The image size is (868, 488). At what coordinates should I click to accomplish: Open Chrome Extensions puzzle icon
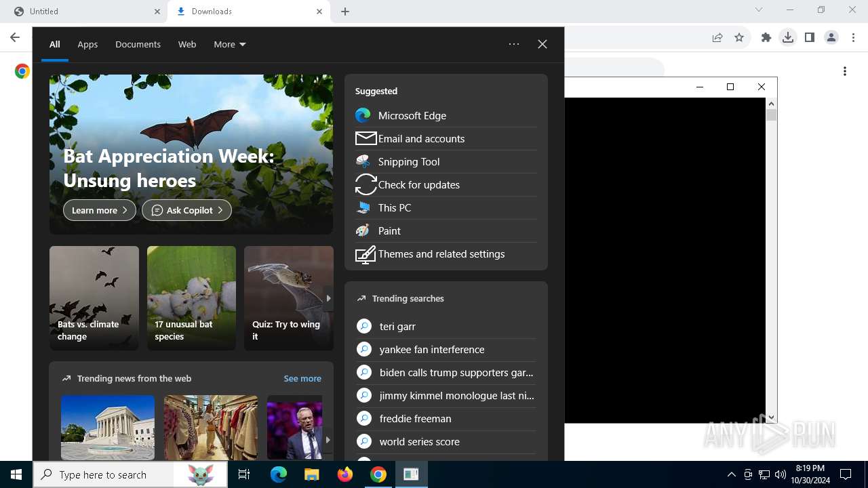tap(766, 37)
